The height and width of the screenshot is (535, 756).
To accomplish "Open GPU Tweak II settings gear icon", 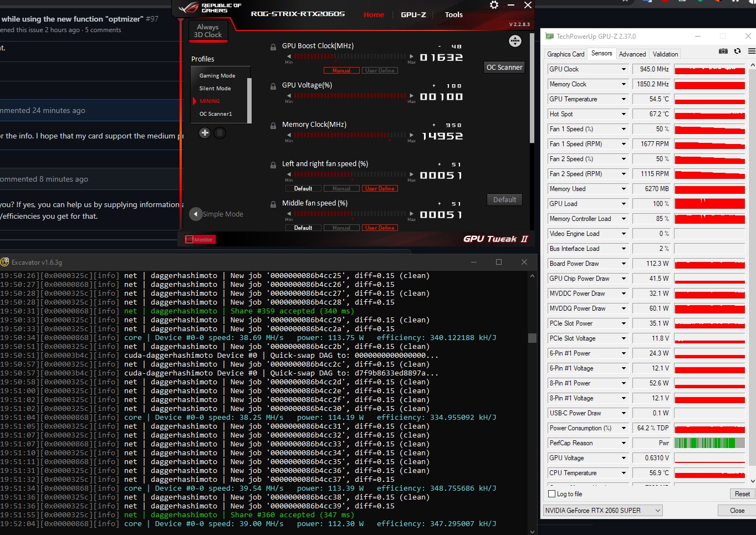I will pos(493,5).
